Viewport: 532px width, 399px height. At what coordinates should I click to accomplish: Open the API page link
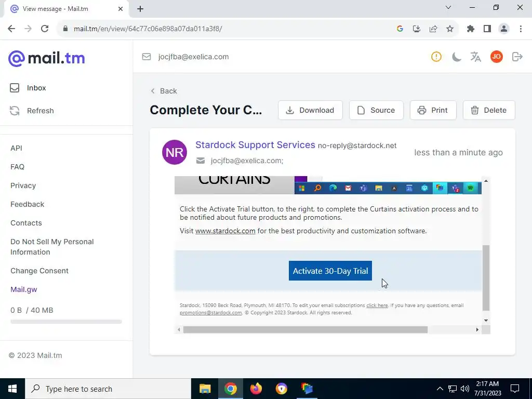(x=16, y=148)
